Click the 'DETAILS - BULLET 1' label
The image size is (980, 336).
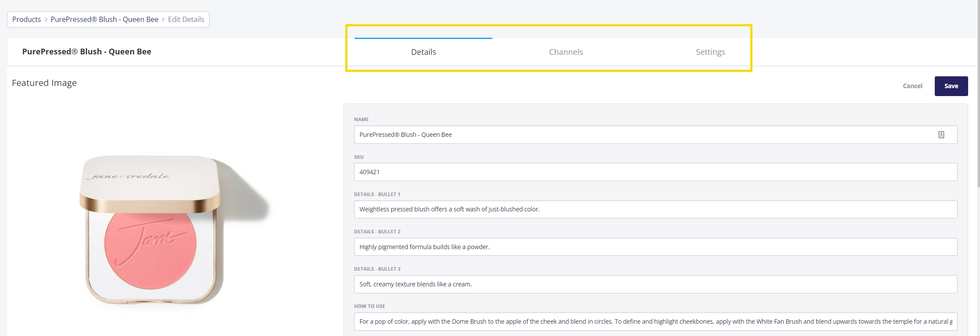coord(377,194)
